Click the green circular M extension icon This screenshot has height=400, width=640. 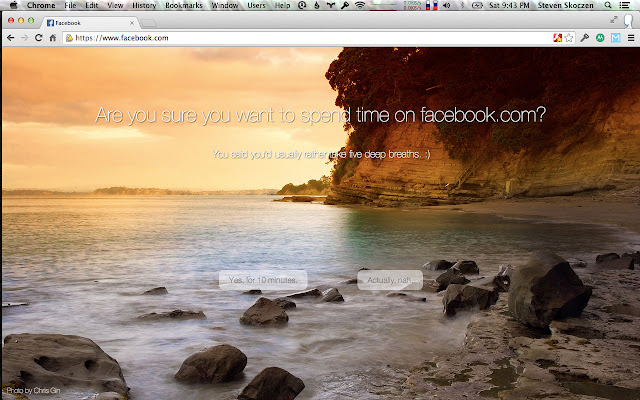pos(600,38)
